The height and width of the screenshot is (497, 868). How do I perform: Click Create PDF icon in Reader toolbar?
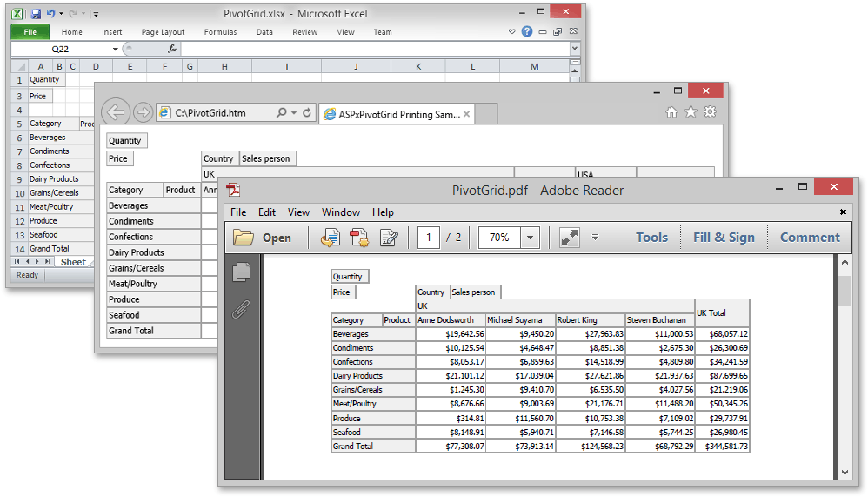(x=359, y=238)
